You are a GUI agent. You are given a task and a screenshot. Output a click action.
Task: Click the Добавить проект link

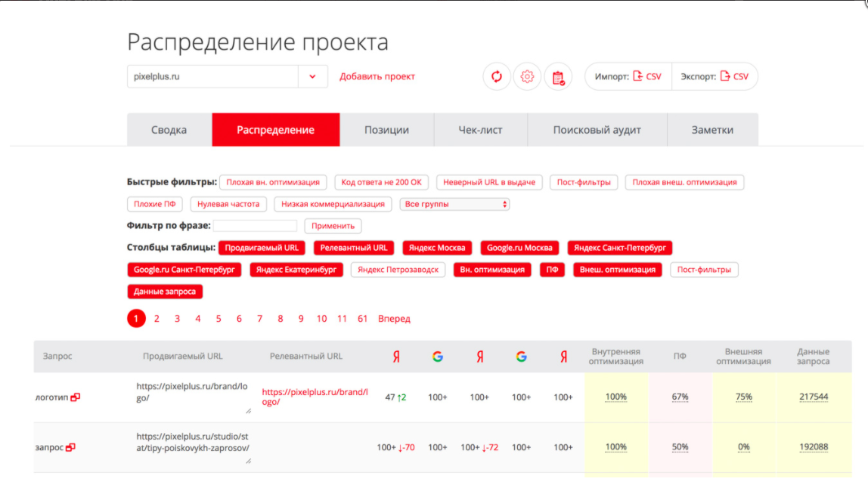pos(377,76)
